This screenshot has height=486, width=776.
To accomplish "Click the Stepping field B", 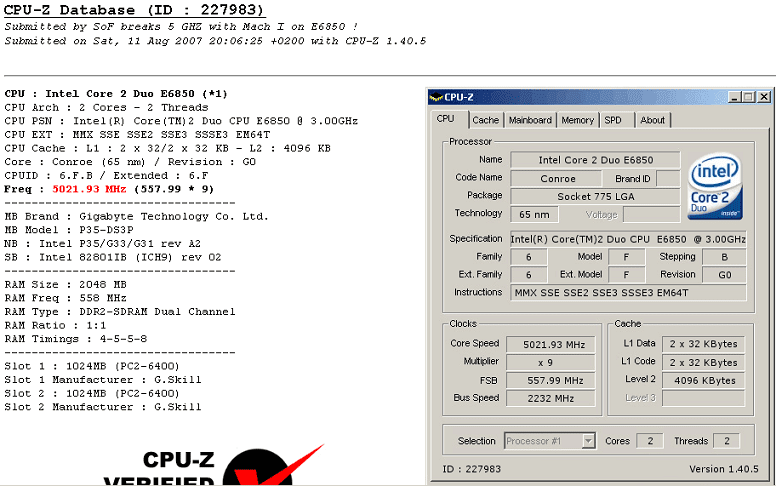I will click(725, 257).
